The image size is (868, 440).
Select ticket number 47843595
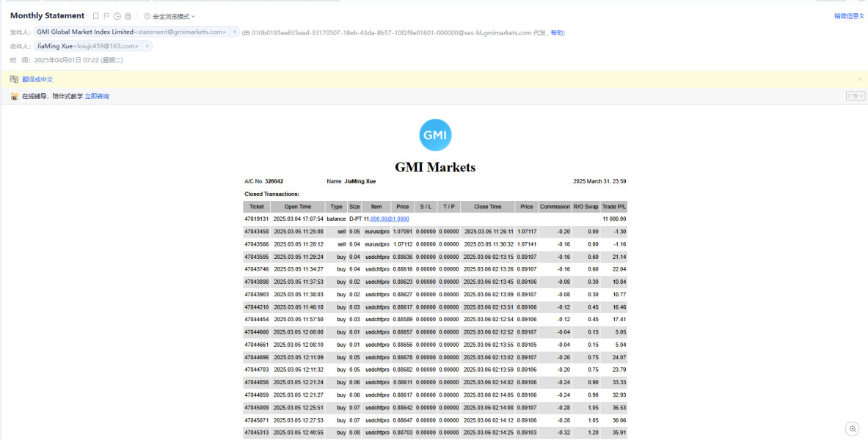point(256,257)
